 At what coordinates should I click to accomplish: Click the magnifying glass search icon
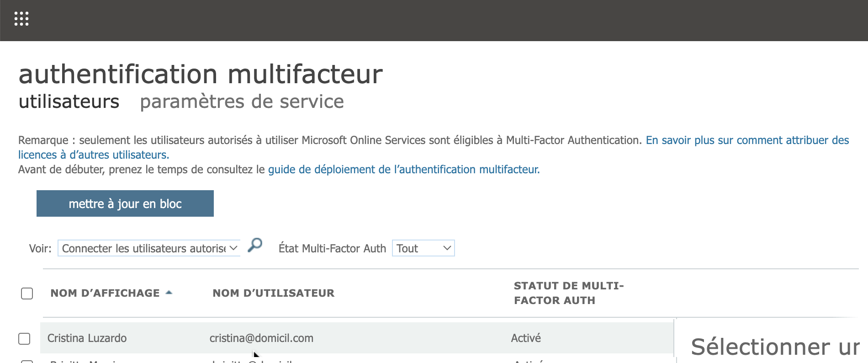click(x=255, y=246)
